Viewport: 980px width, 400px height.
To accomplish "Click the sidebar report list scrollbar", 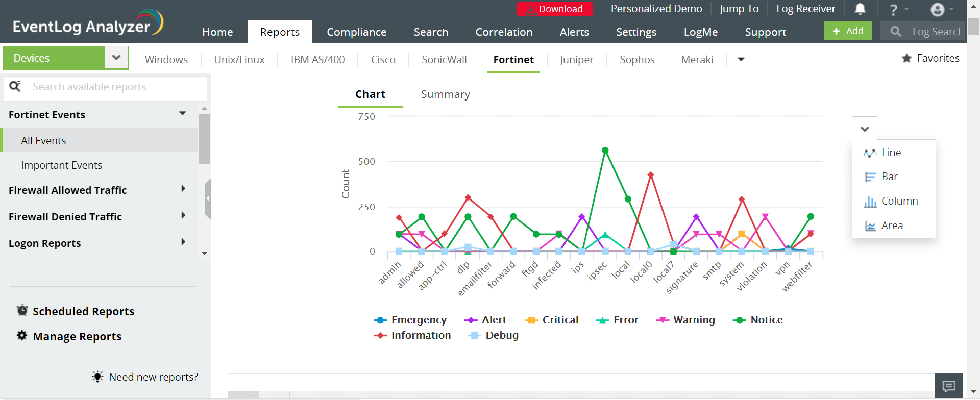I will pyautogui.click(x=204, y=138).
